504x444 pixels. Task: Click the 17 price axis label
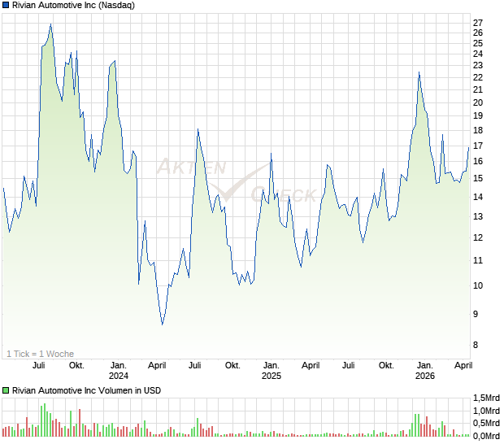click(x=478, y=146)
